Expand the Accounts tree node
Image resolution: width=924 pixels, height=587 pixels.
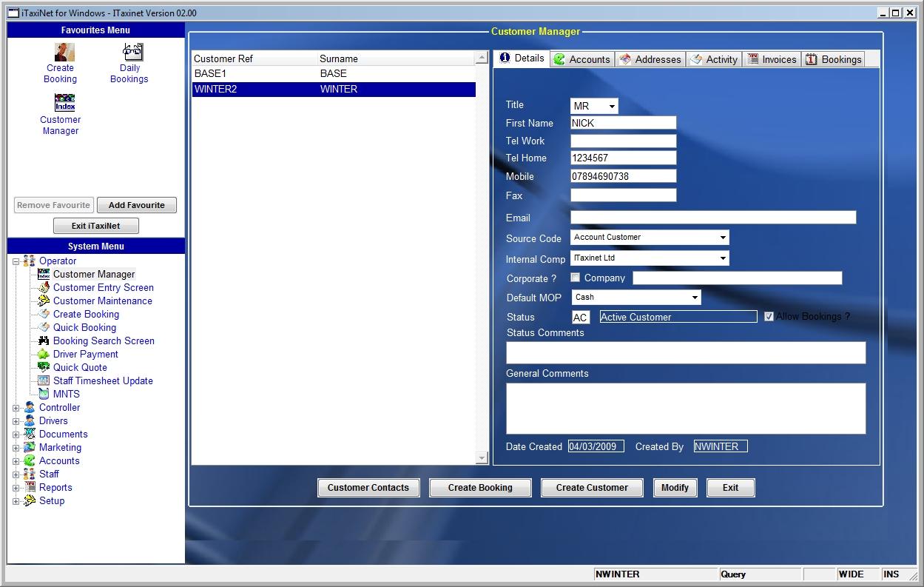16,461
